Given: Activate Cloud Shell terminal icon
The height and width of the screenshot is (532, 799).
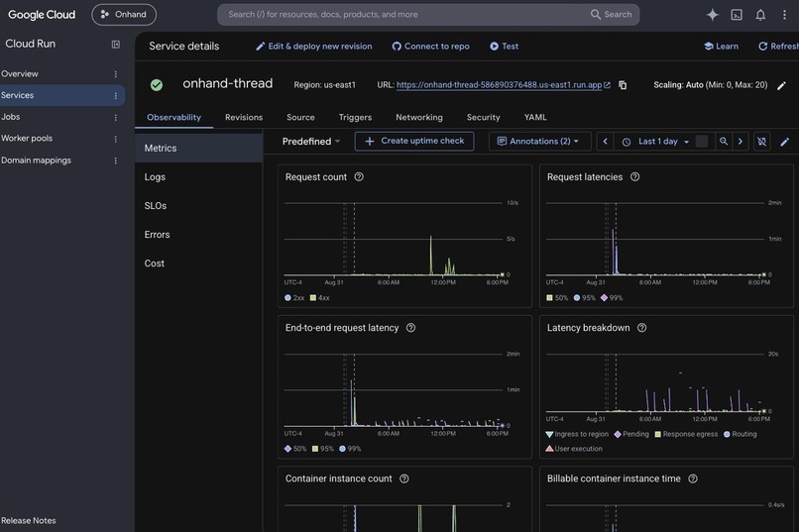Looking at the screenshot, I should (737, 15).
